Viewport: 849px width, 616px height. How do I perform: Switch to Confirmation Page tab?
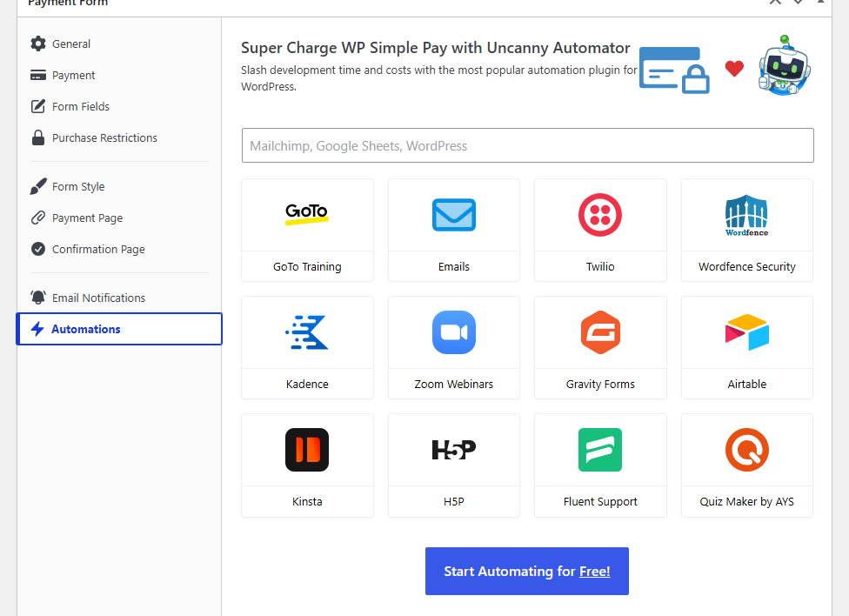(119, 249)
